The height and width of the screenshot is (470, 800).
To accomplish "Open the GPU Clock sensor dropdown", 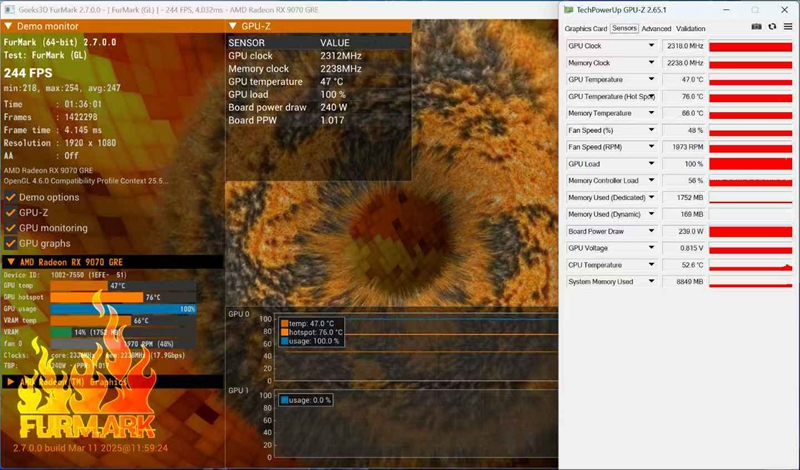I will (652, 46).
